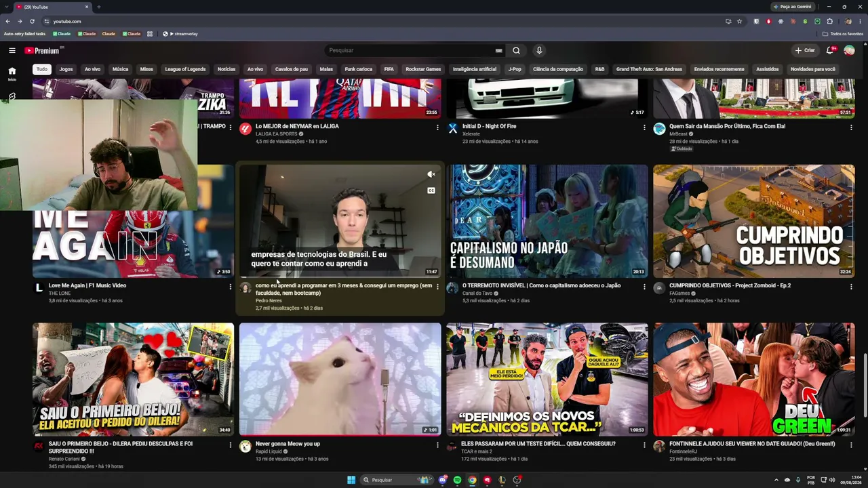Open options for Lo MEJOR de NEYMAR video

[437, 127]
